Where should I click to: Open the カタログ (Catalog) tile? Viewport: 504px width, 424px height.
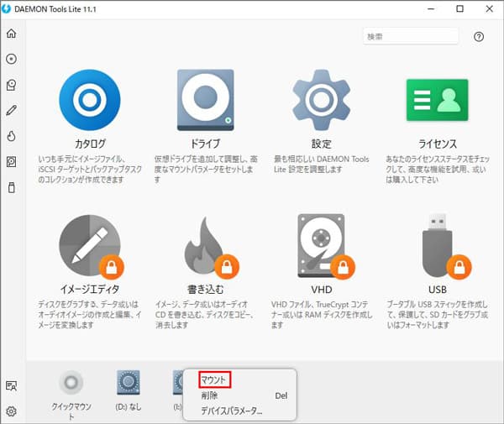(x=91, y=101)
